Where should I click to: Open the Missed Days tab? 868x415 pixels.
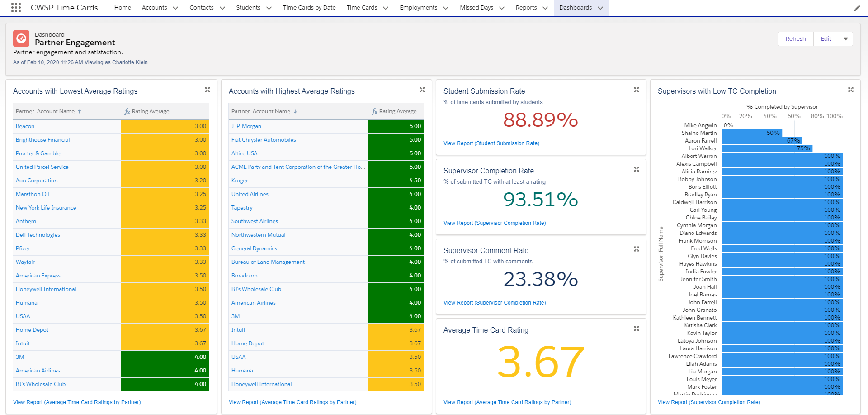476,8
